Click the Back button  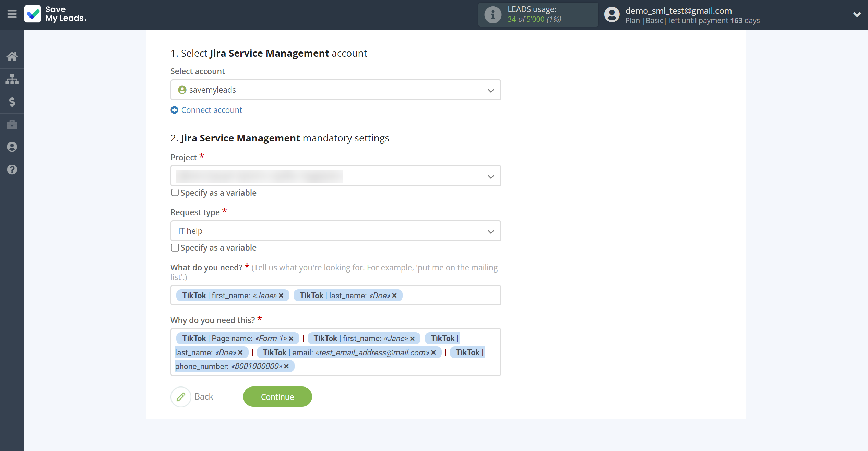(204, 397)
